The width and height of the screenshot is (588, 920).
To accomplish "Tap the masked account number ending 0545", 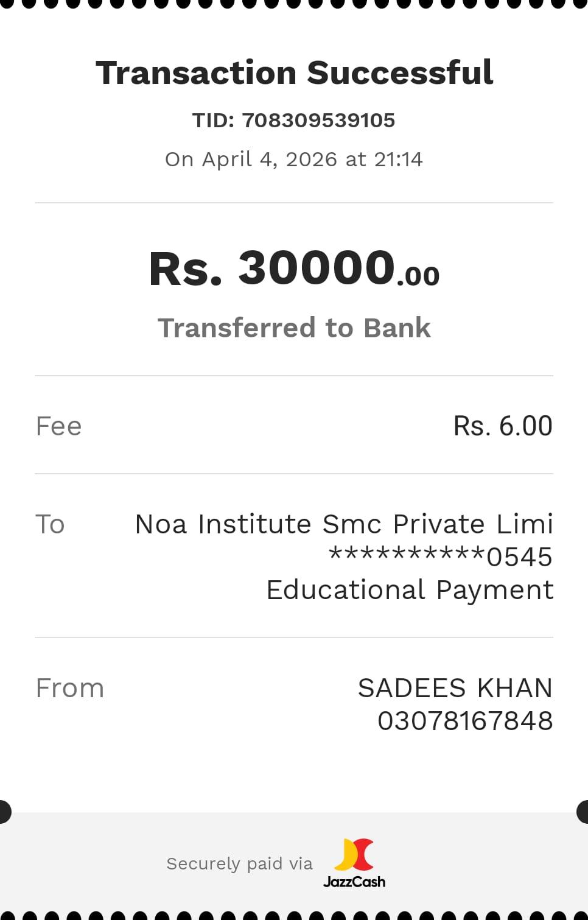I will tap(440, 557).
